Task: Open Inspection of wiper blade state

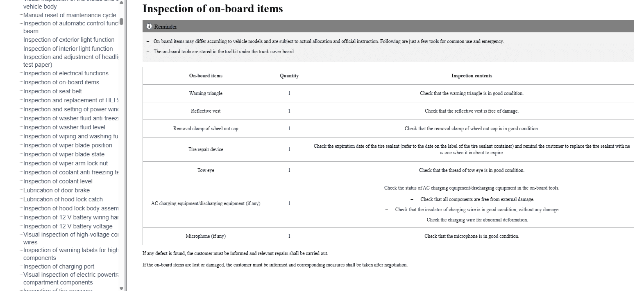Action: pyautogui.click(x=64, y=154)
